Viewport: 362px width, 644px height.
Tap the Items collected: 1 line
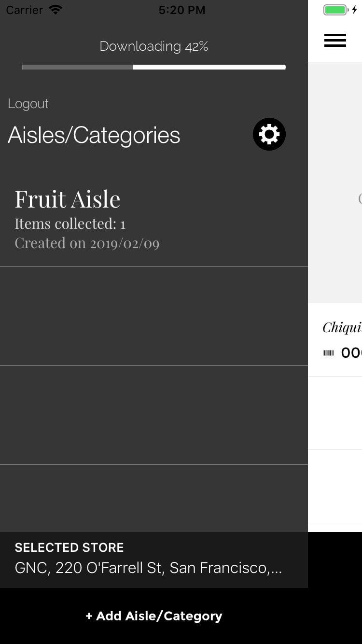click(x=70, y=224)
